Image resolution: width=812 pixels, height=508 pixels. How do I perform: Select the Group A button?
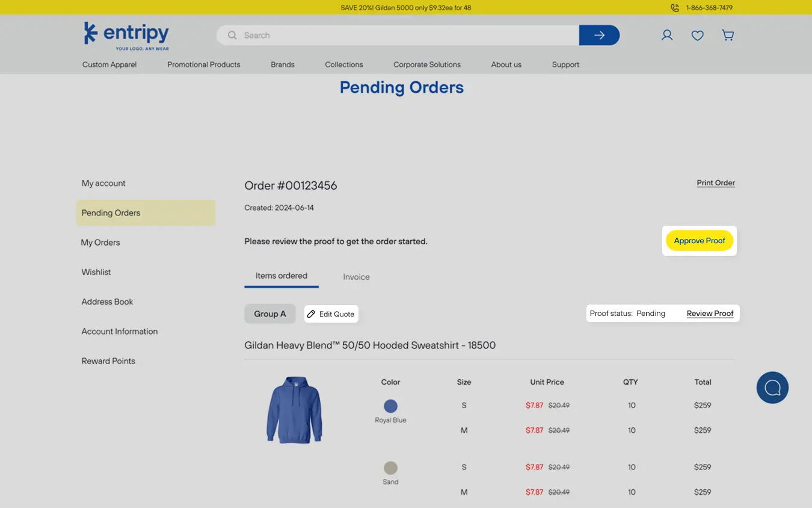click(x=270, y=314)
